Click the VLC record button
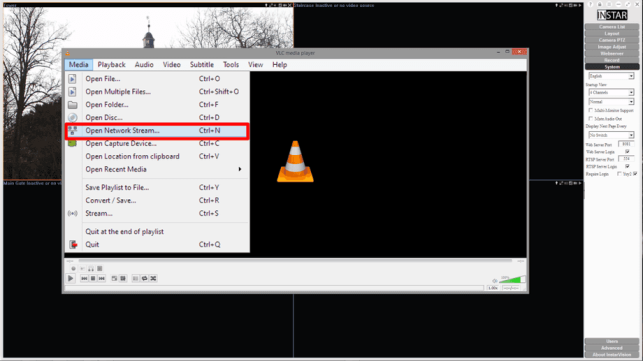The width and height of the screenshot is (643, 361). point(73,269)
